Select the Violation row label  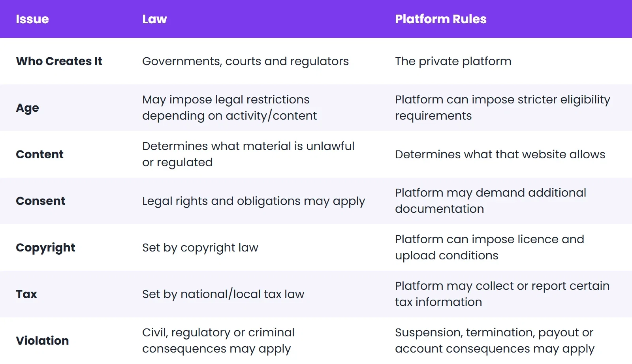42,341
